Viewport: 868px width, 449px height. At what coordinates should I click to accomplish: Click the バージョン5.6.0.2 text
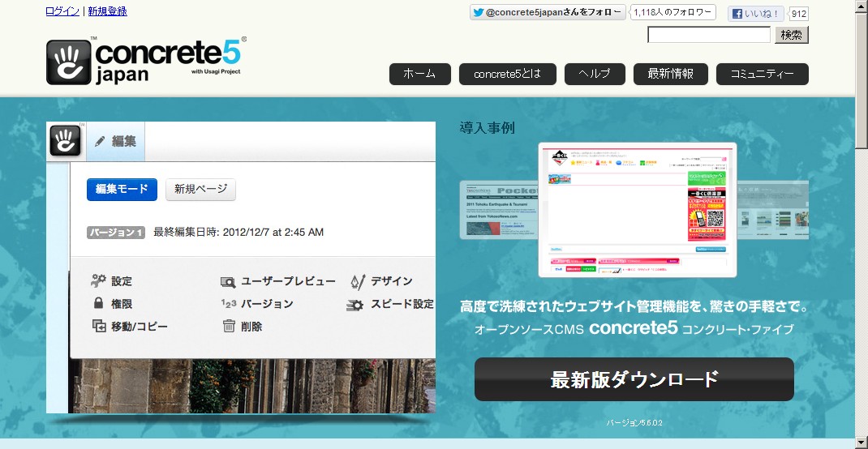coord(634,423)
